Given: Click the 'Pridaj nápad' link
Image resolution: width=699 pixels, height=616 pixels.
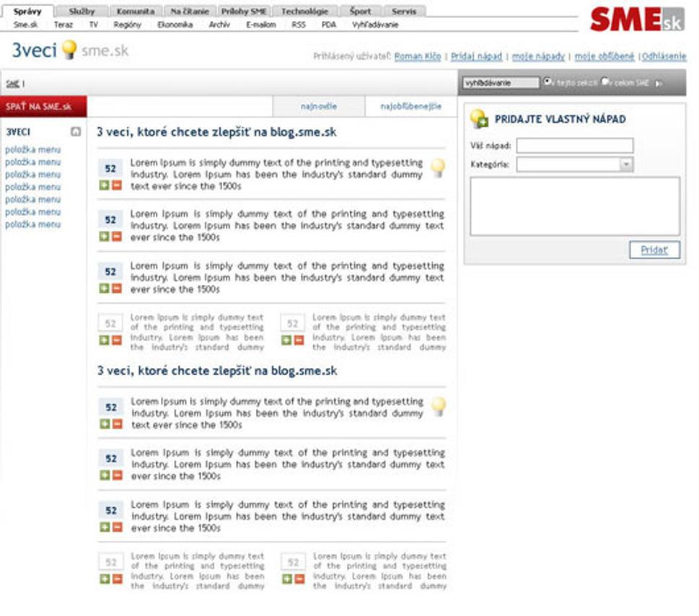Looking at the screenshot, I should [477, 56].
